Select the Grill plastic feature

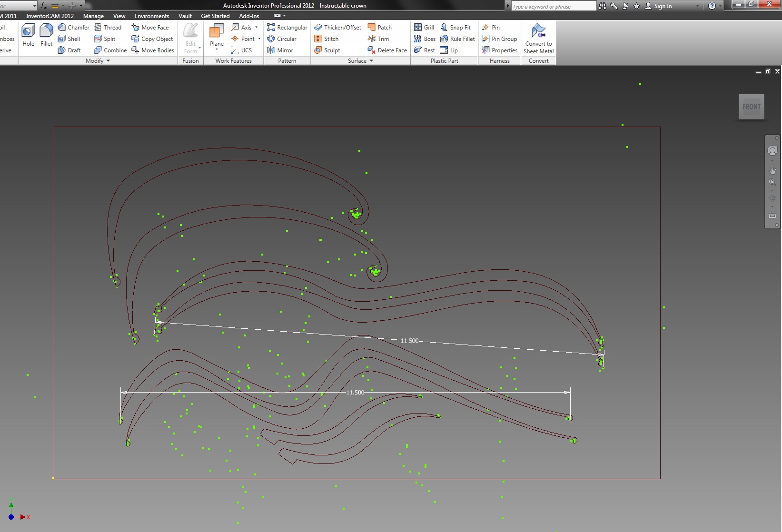click(x=424, y=28)
